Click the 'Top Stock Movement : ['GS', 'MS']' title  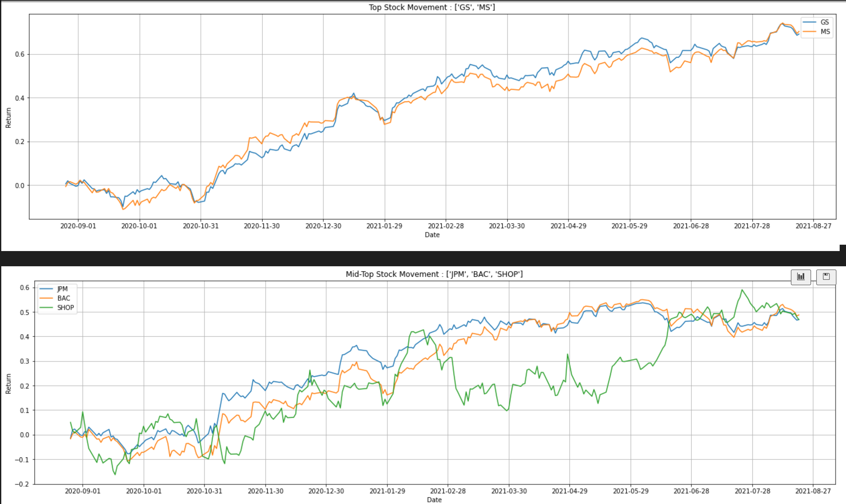[x=432, y=7]
